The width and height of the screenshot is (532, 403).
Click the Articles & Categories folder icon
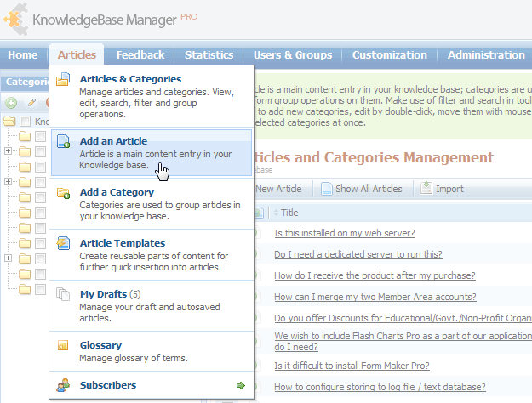pyautogui.click(x=63, y=79)
